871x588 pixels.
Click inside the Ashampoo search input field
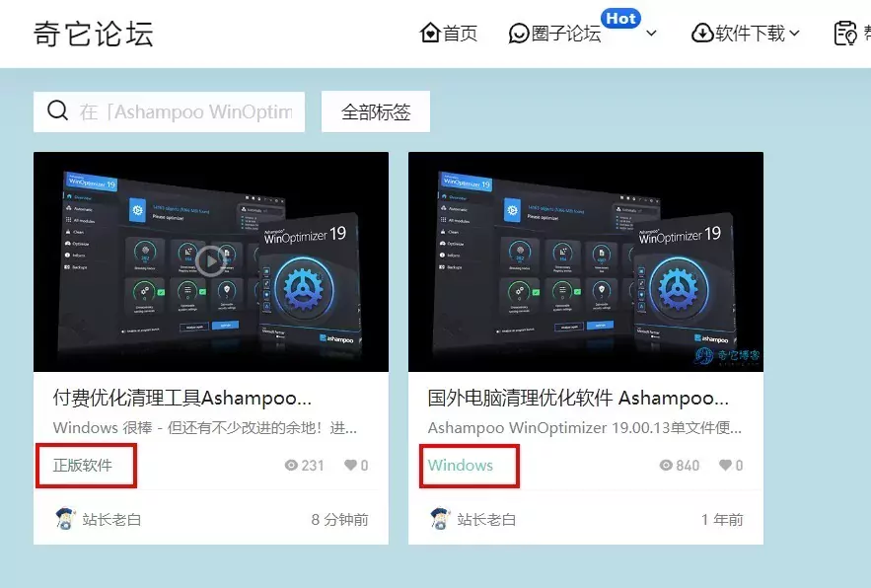(x=178, y=111)
